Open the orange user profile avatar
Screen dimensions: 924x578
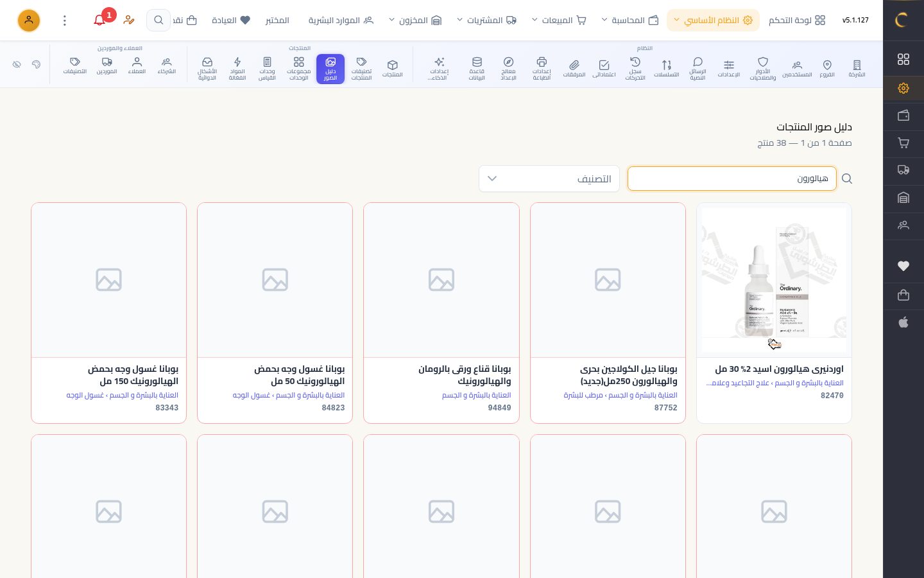[x=29, y=21]
